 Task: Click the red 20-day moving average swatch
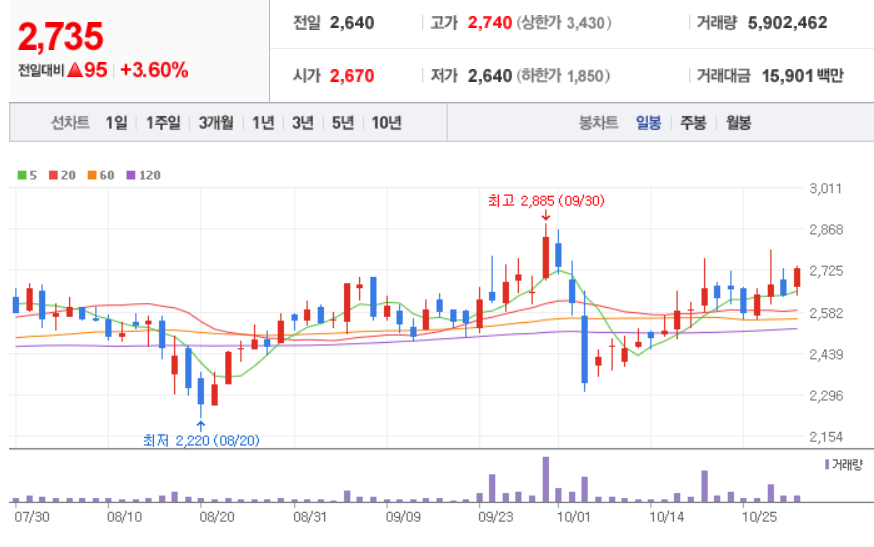pos(54,175)
